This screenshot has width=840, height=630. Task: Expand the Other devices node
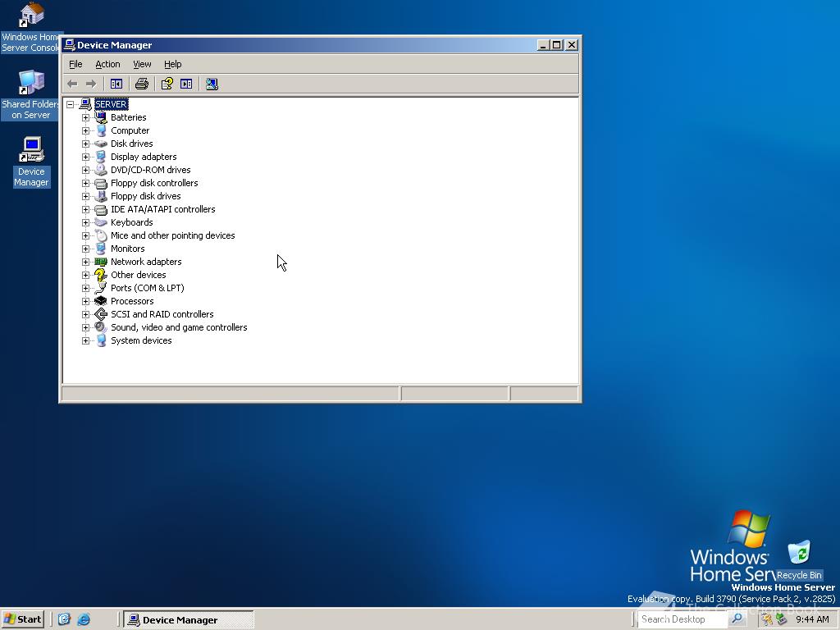85,275
